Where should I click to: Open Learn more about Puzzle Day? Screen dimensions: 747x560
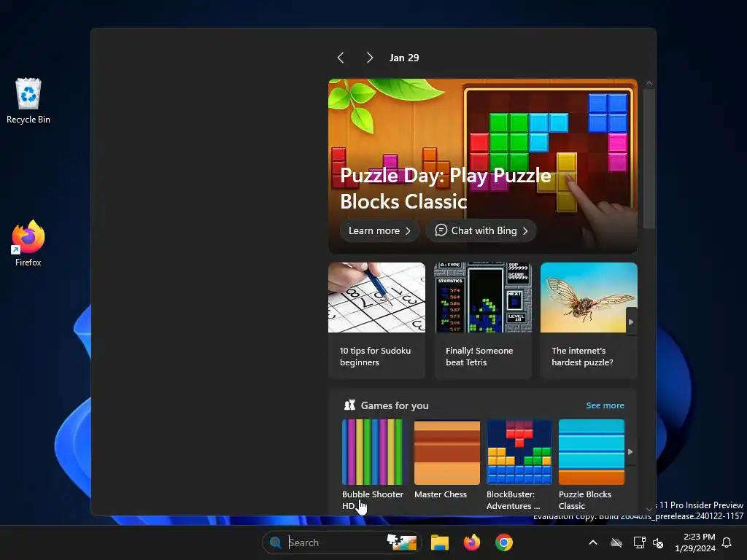pyautogui.click(x=379, y=230)
